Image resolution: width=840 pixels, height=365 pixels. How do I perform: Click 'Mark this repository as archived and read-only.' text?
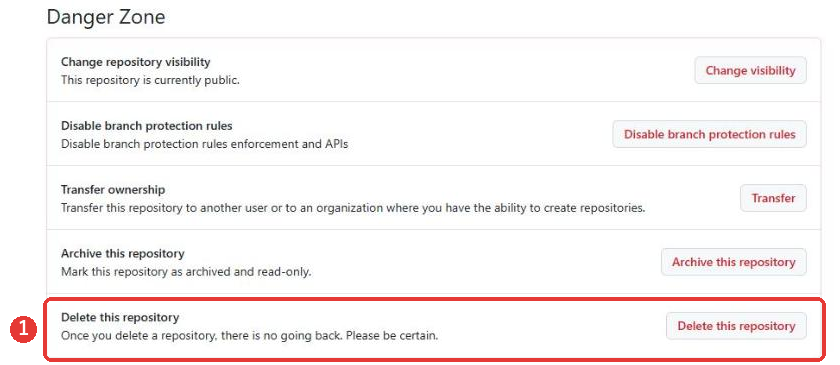(186, 272)
